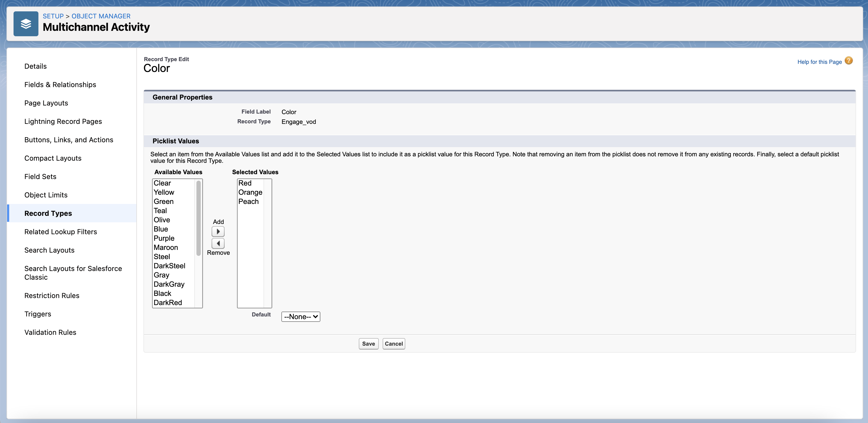
Task: Select Peach in Selected Values list
Action: point(248,201)
